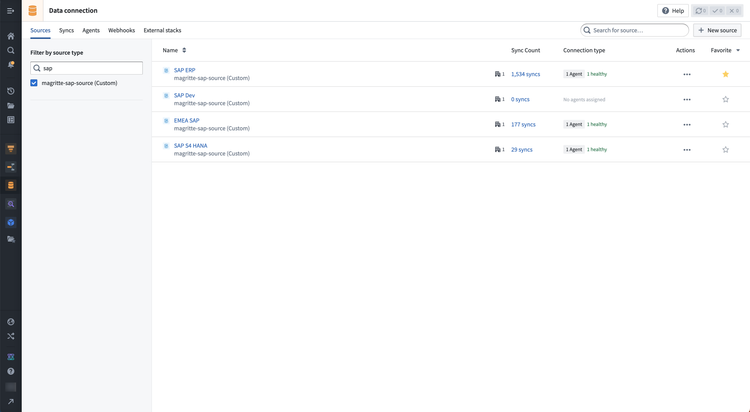The image size is (750, 412).
Task: Open the orange stacked-bars app icon in sidebar
Action: (x=11, y=149)
